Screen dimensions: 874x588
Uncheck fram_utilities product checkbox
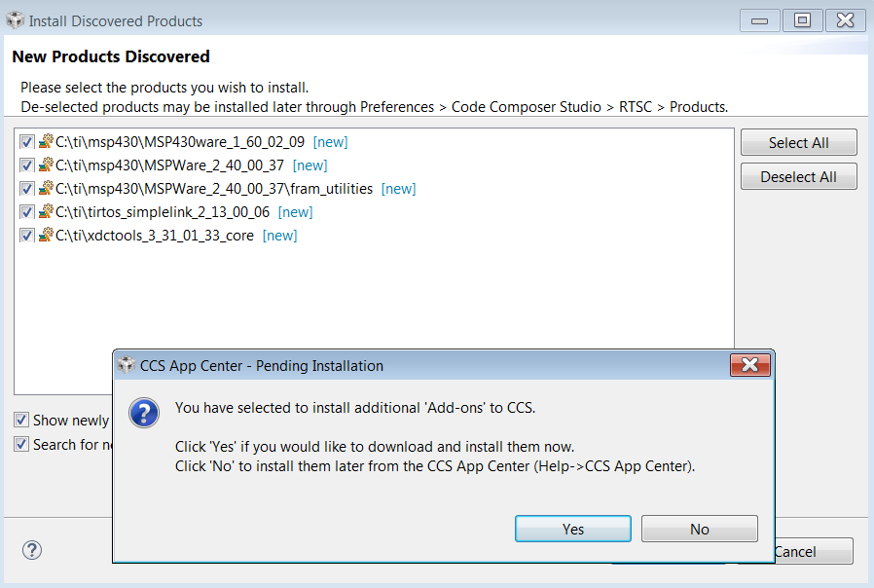point(26,189)
